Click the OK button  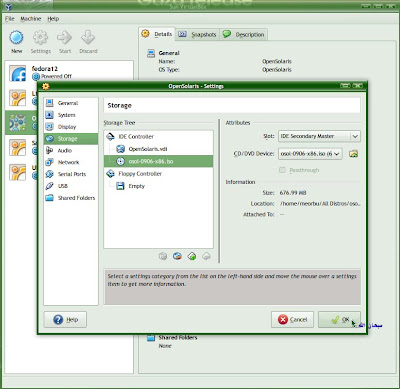339,320
